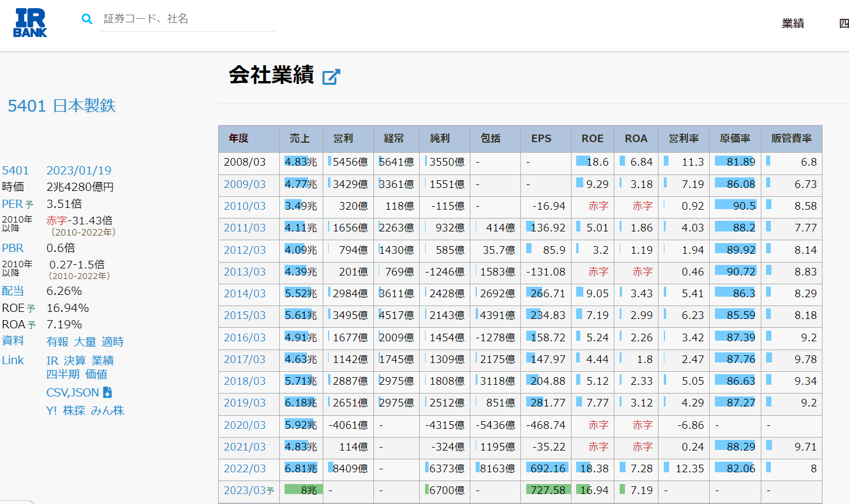Open the 2022/03 fiscal year link
The width and height of the screenshot is (849, 504).
[x=245, y=469]
